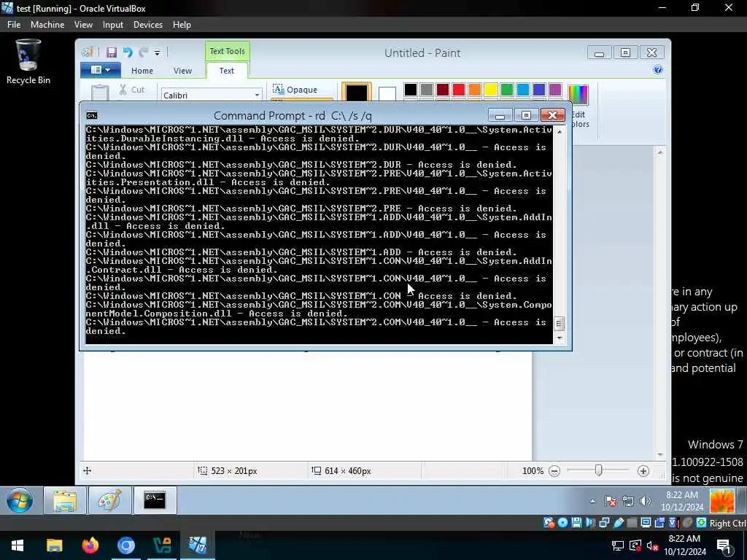Pick the indigo palette swatch
747x560 pixels.
(x=539, y=90)
